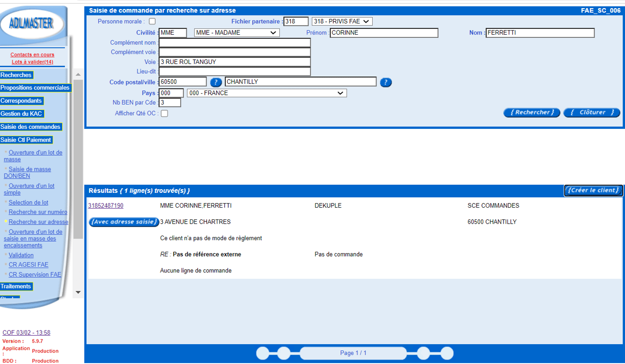The image size is (625, 364).
Task: Open Recherche sur numéro link
Action: click(x=38, y=212)
